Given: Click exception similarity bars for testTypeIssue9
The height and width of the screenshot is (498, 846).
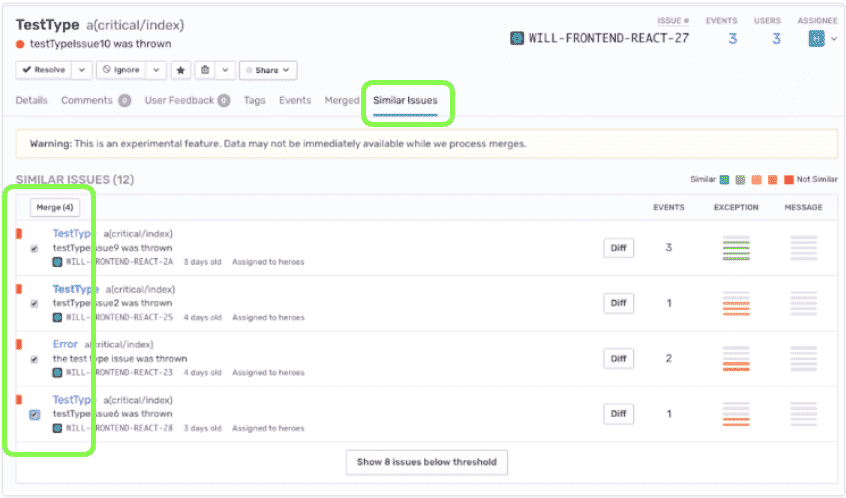Looking at the screenshot, I should pyautogui.click(x=736, y=248).
